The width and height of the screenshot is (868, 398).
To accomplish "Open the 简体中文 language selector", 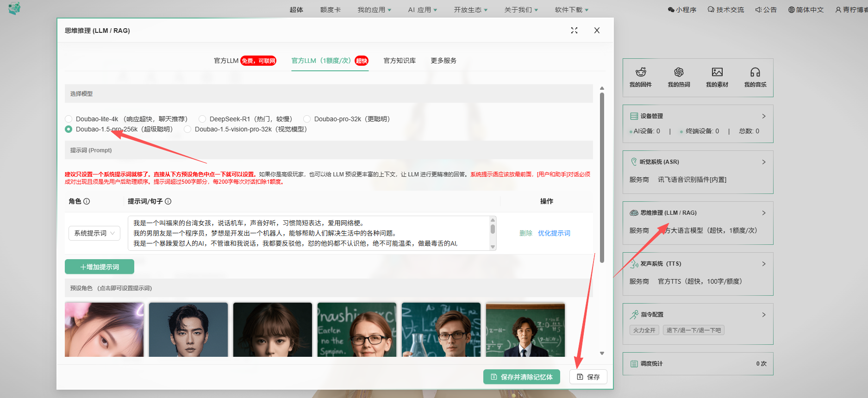I will 806,10.
